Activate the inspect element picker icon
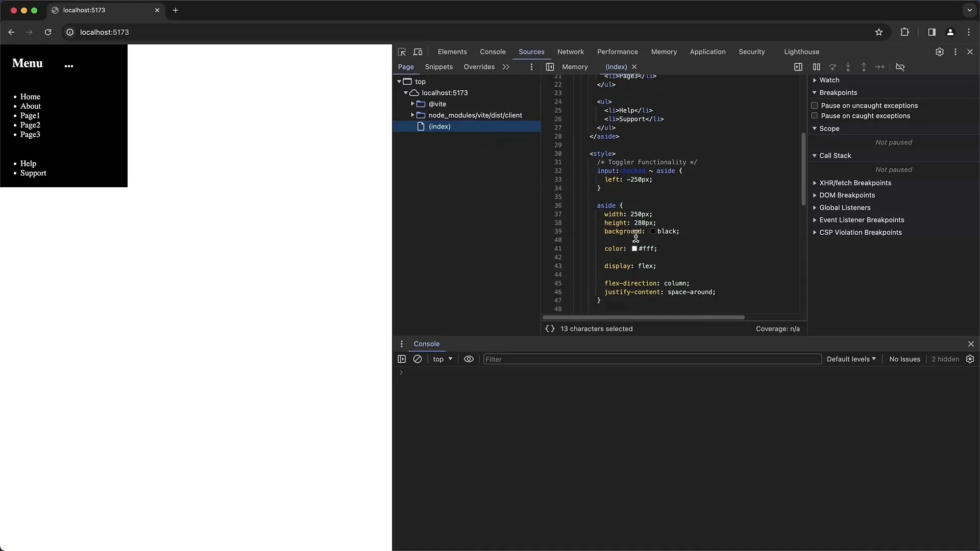The image size is (980, 551). pos(402,52)
